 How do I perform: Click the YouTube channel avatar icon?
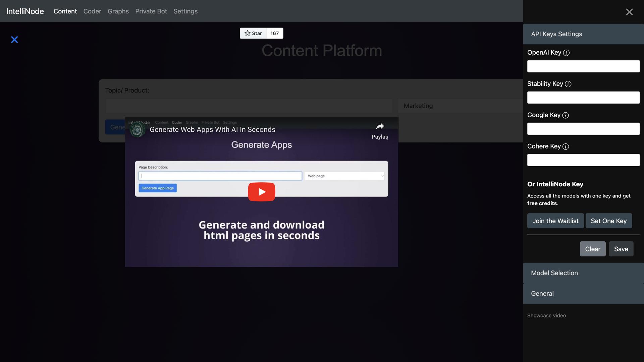[x=137, y=130]
